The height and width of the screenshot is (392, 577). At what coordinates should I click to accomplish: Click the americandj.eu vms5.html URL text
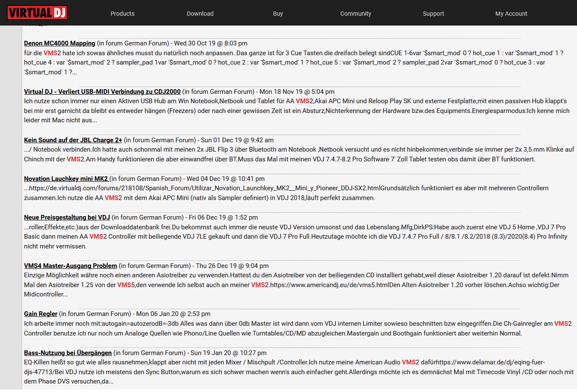(330, 285)
